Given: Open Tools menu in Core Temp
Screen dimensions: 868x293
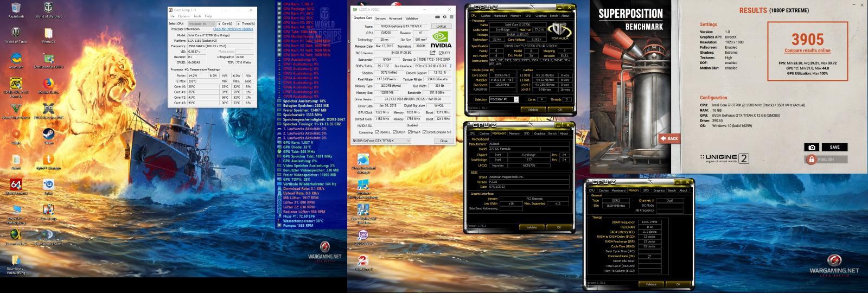Looking at the screenshot, I should (197, 16).
